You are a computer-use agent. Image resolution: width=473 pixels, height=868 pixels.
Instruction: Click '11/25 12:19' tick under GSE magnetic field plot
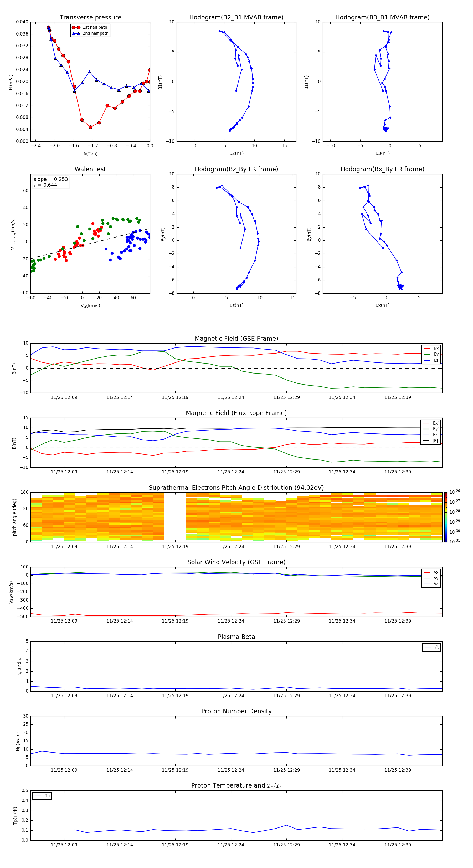point(175,398)
